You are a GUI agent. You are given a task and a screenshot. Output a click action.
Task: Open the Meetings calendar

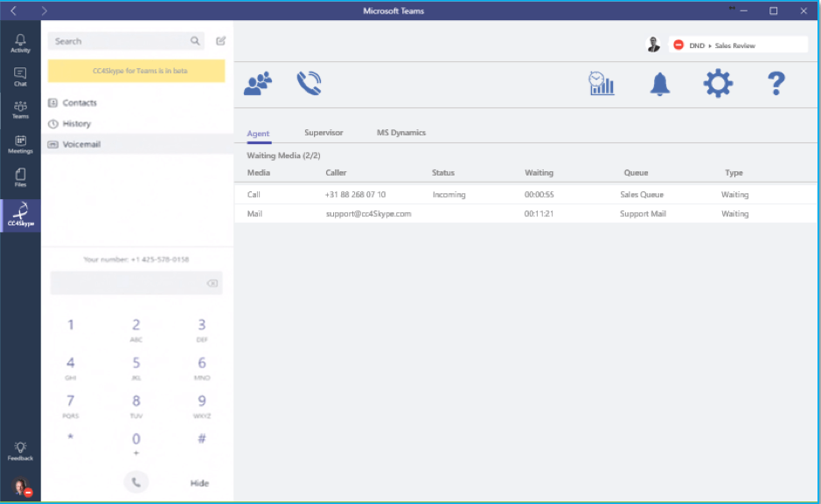click(x=20, y=144)
